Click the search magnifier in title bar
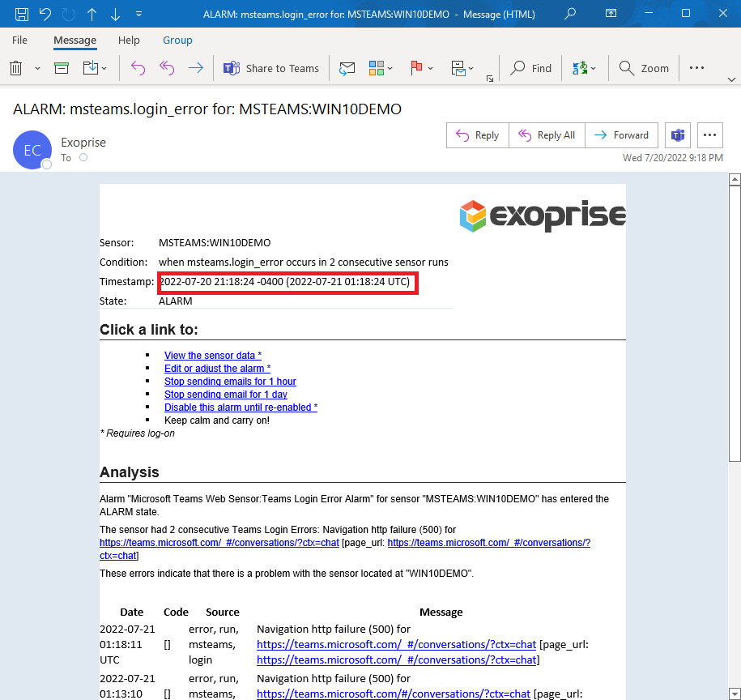Image resolution: width=741 pixels, height=700 pixels. coord(570,14)
